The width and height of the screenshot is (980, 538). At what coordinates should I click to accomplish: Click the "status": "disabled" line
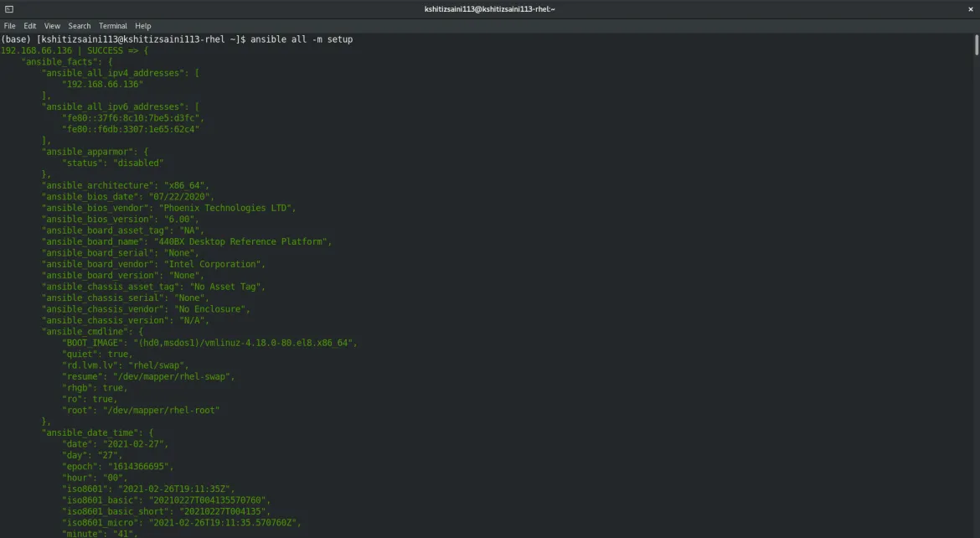pos(112,163)
